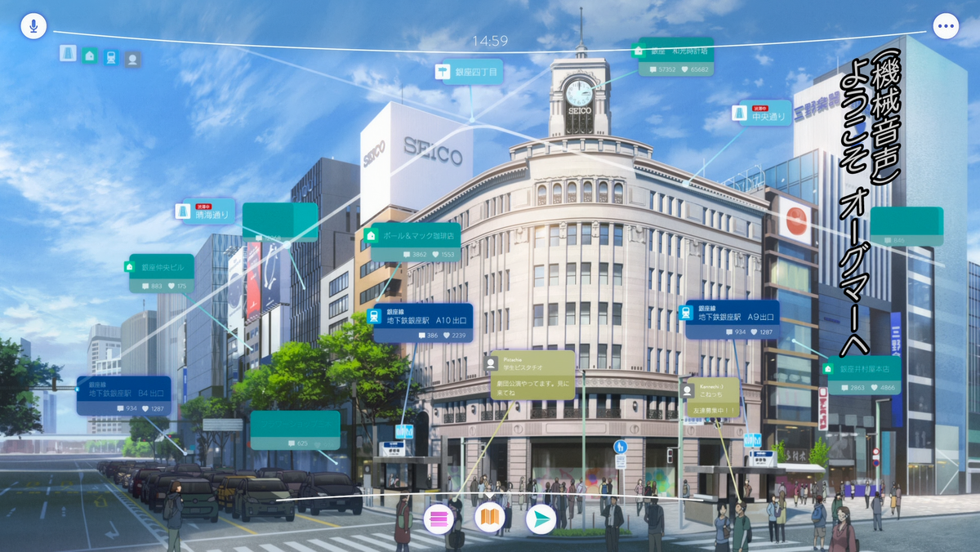Image resolution: width=980 pixels, height=552 pixels.
Task: Click the train icon on A9 出口 card
Action: 684,311
